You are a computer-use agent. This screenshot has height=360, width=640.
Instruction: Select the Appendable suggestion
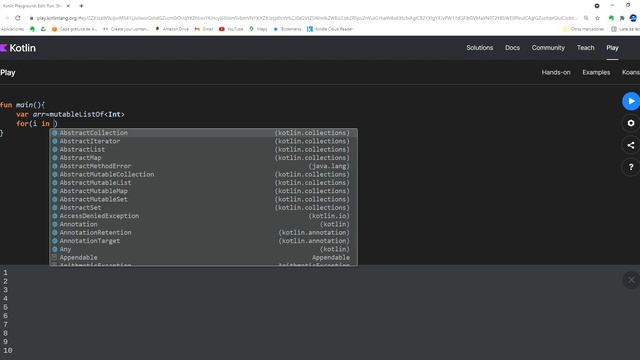tap(203, 258)
